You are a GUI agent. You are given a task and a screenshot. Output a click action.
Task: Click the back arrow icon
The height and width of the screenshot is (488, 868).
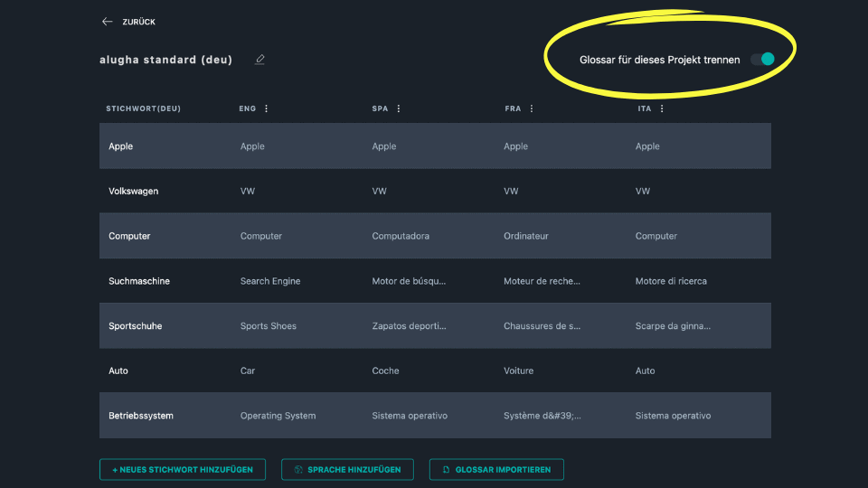(108, 22)
